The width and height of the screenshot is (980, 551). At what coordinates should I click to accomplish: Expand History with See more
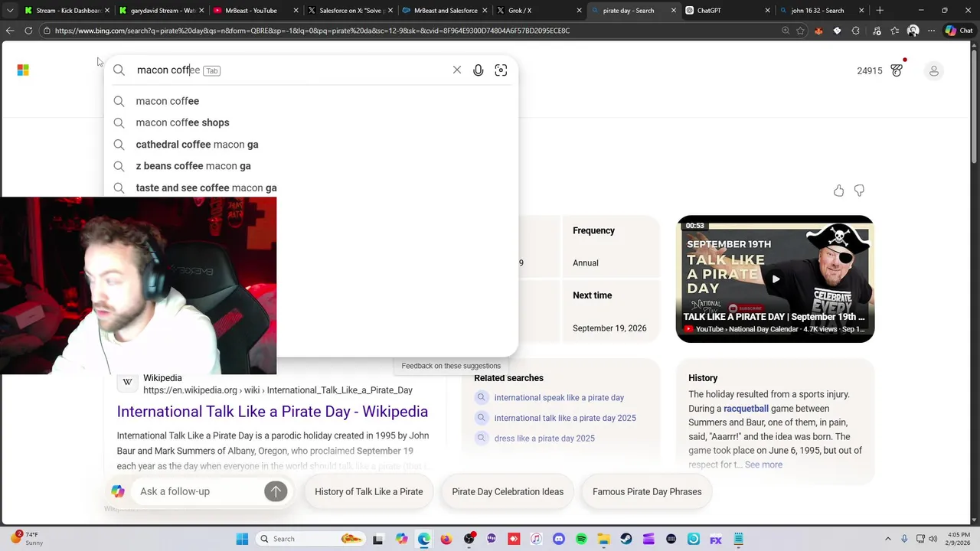coord(763,465)
